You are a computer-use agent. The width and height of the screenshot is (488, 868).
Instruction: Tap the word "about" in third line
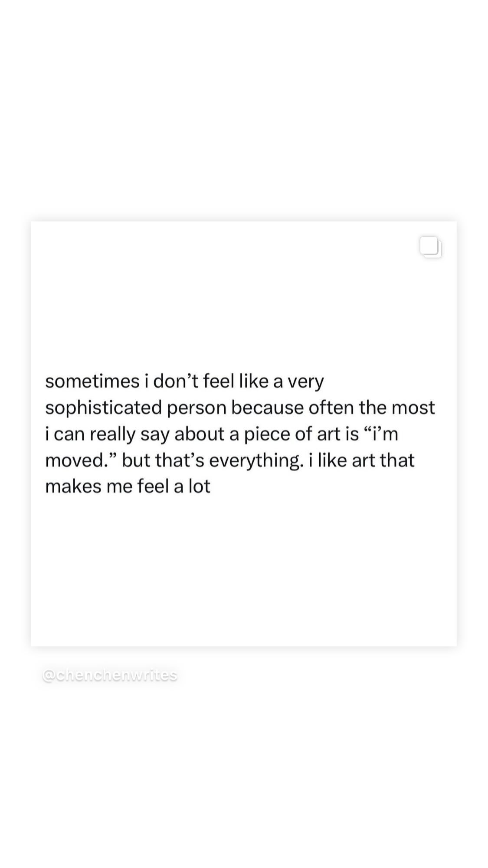199,434
